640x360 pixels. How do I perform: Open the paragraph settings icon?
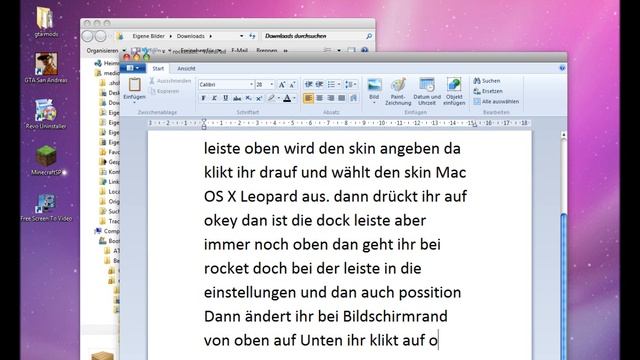point(353,98)
